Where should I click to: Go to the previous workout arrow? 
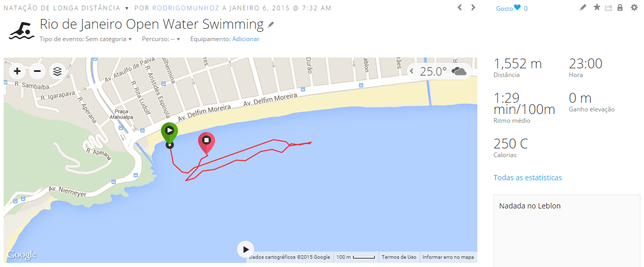click(x=460, y=8)
